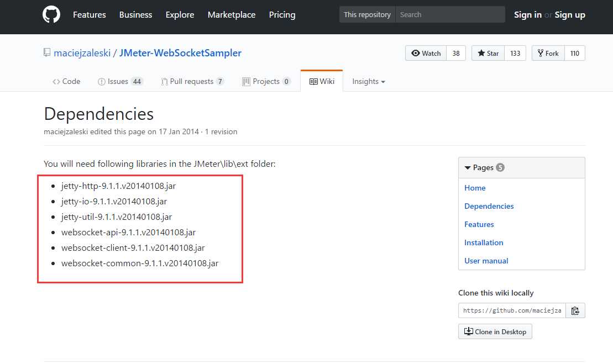Open forks count 110
The width and height of the screenshot is (613, 364).
[x=575, y=53]
